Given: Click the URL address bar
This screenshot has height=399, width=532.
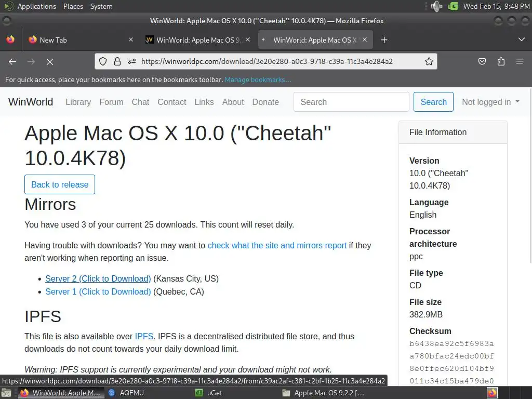Looking at the screenshot, I should tap(266, 61).
